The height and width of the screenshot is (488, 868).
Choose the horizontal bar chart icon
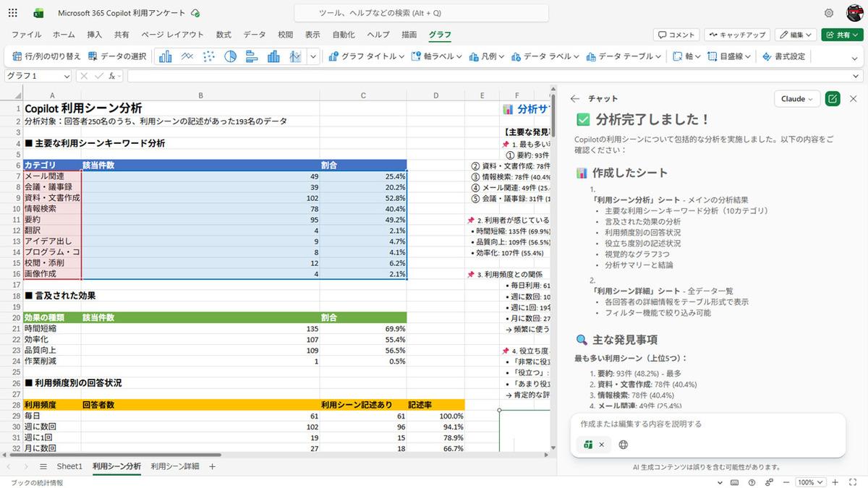coord(252,56)
